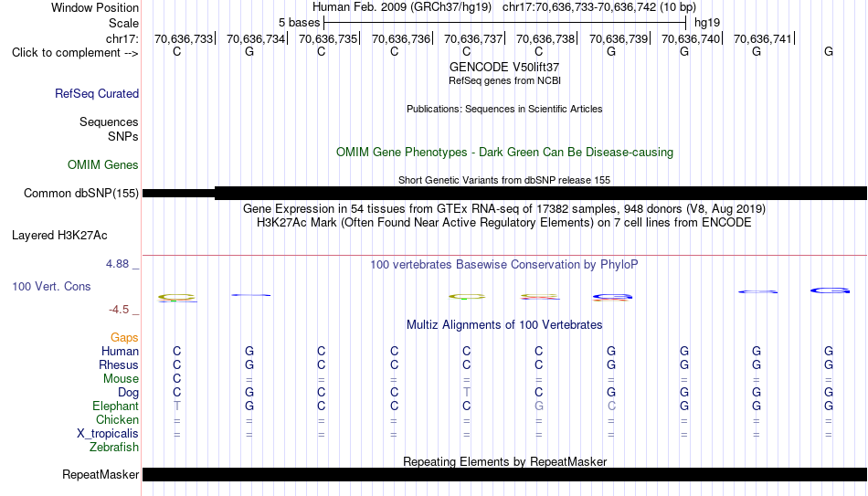Viewport: 868px width, 496px height.
Task: Open the OMIM Genes track label
Action: (x=103, y=165)
